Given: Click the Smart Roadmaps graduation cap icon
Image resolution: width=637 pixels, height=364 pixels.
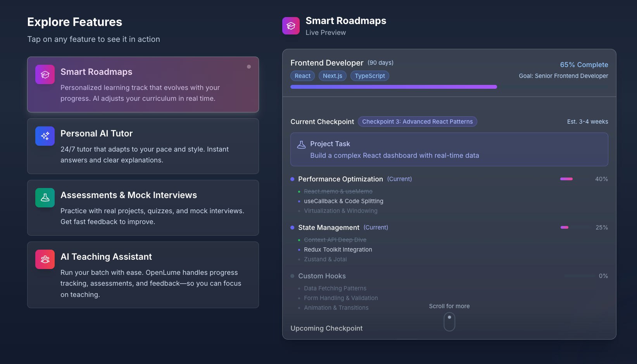Looking at the screenshot, I should 45,74.
